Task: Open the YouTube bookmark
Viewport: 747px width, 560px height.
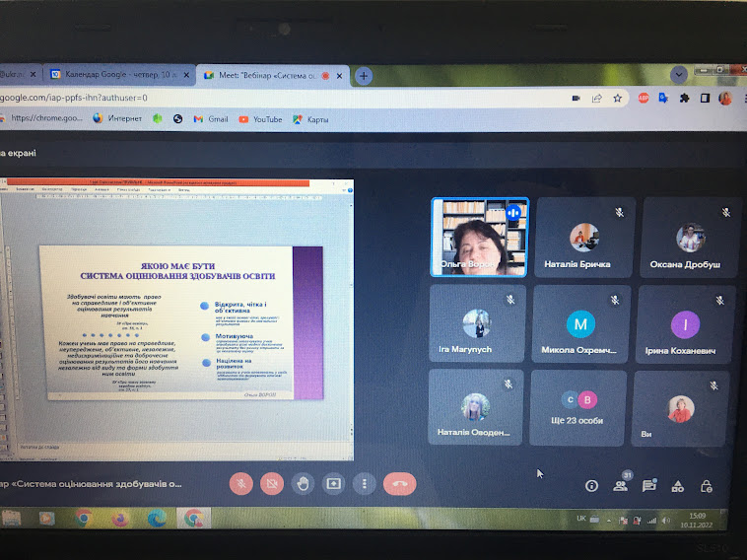Action: pyautogui.click(x=260, y=119)
